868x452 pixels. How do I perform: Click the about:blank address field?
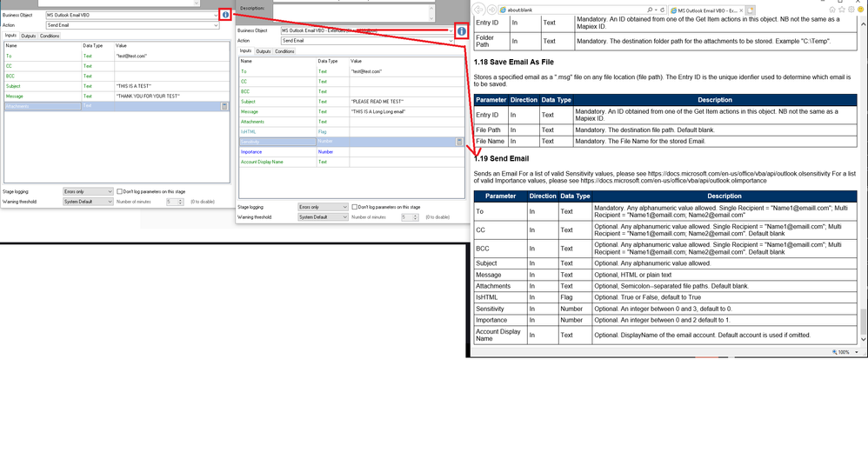tap(573, 10)
